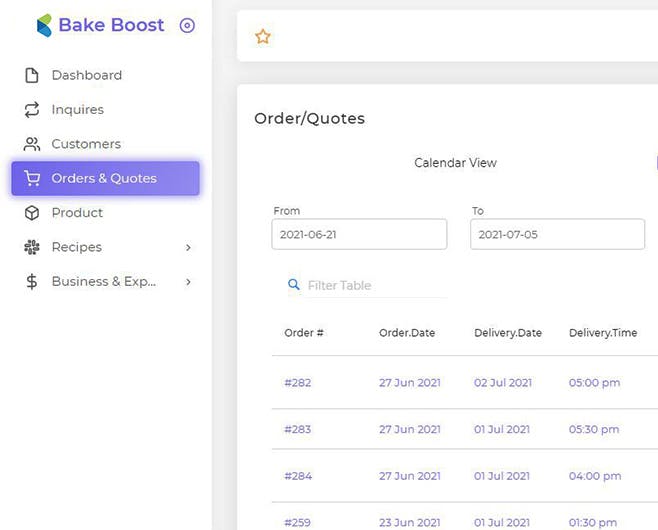Open the Product page
Image resolution: width=658 pixels, height=530 pixels.
click(105, 213)
